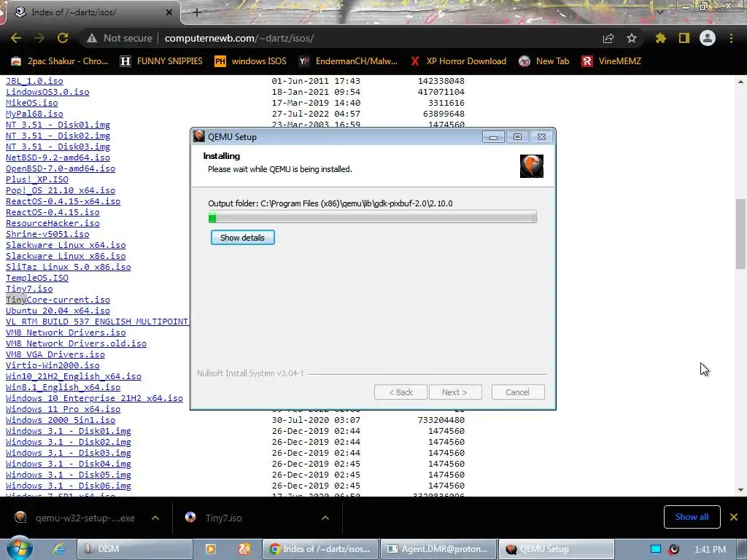
Task: Click the < Back button in QEMU Setup
Action: (400, 392)
